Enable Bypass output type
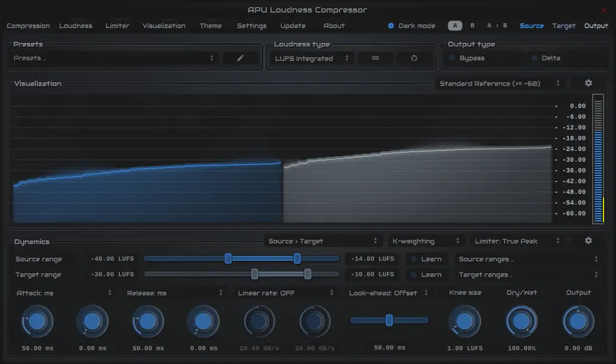616x364 pixels. pos(467,58)
